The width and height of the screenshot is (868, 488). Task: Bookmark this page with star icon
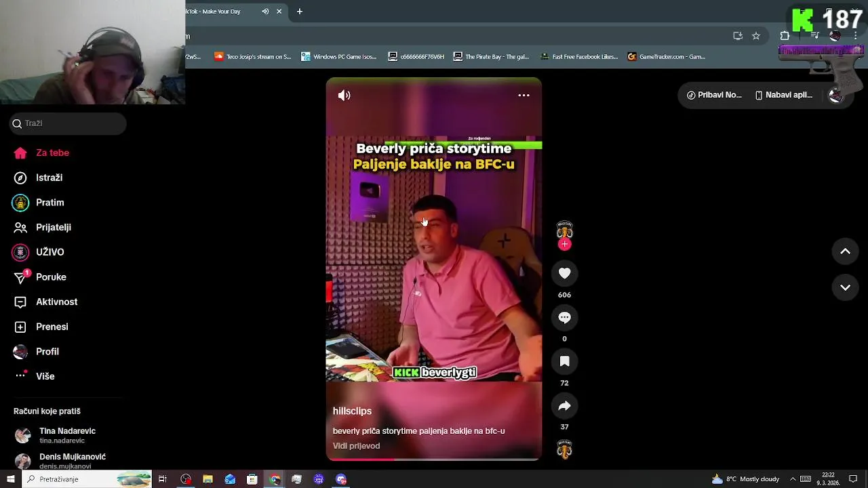(x=756, y=36)
